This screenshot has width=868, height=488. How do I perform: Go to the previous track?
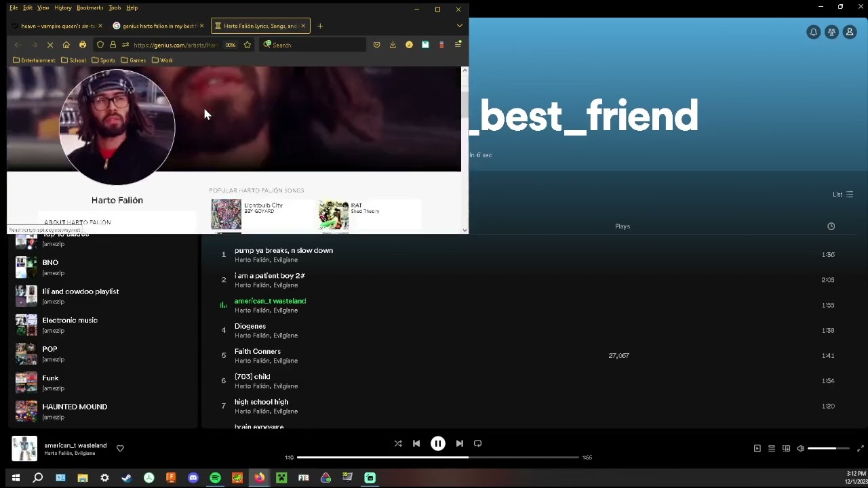(x=416, y=443)
